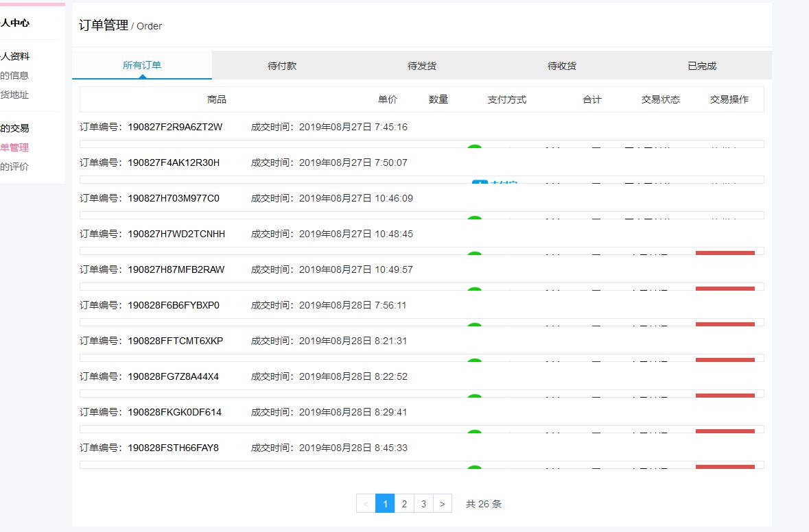Click the time 2019年08月27日 10:46:09
Screen dimensions: 809x532
[x=356, y=198]
